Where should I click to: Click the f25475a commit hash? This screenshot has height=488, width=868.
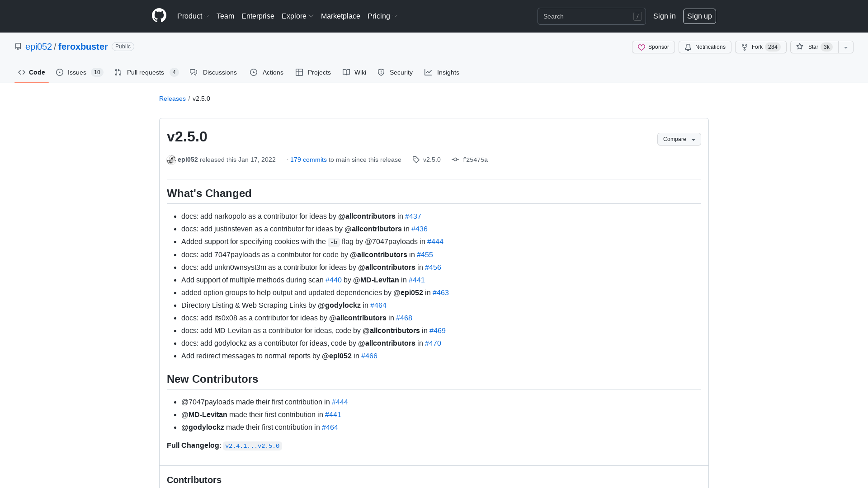coord(475,160)
